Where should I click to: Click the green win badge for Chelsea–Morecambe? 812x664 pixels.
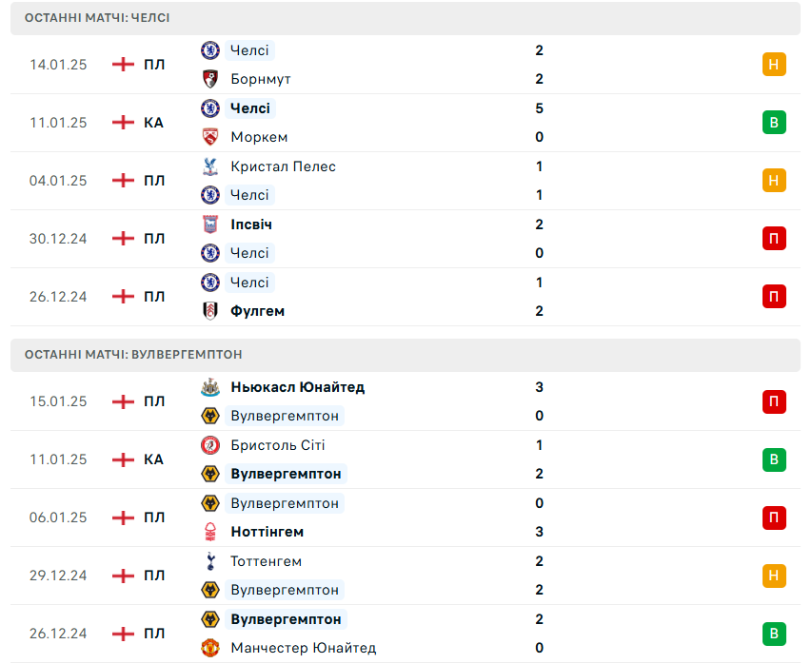click(x=774, y=123)
